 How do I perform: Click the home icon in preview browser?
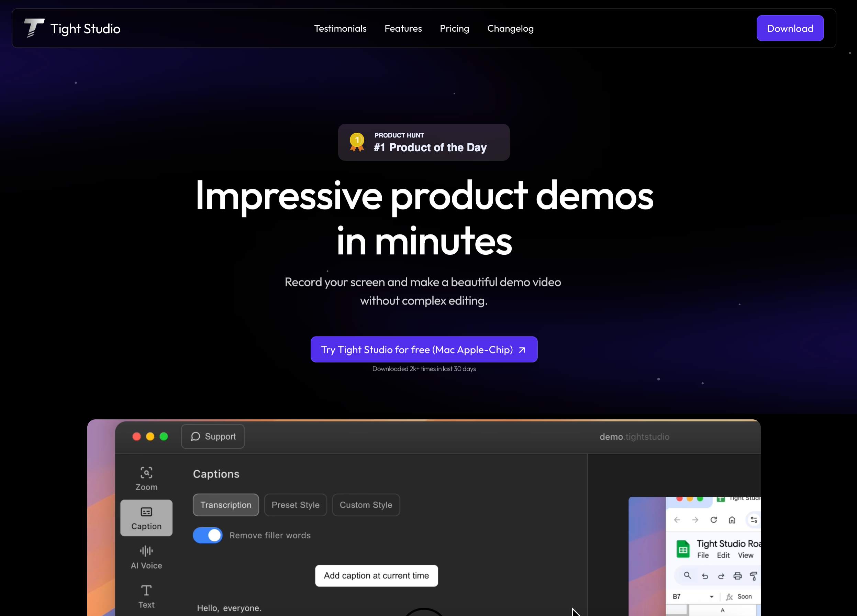click(x=732, y=520)
